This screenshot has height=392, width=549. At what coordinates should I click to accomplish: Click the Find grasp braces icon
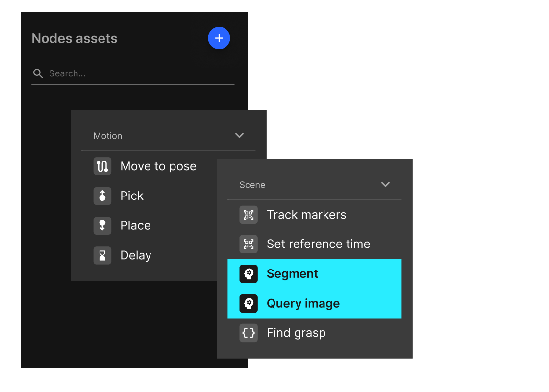coord(249,333)
